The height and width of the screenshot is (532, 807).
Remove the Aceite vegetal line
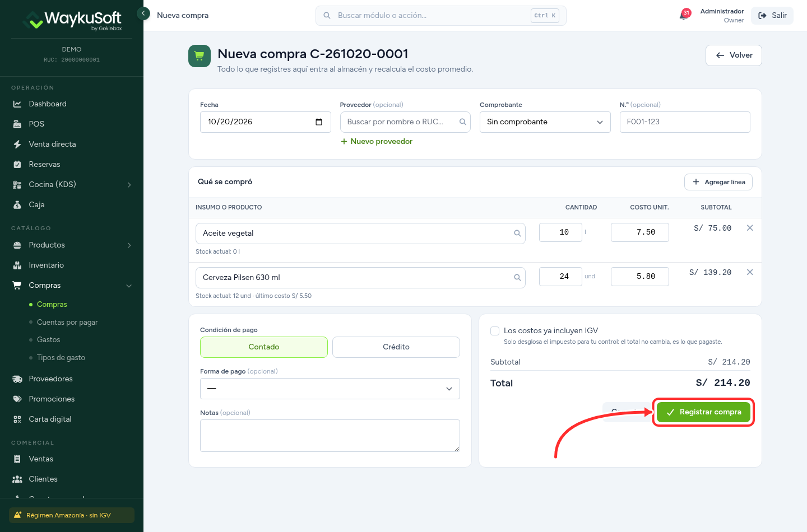[x=750, y=228]
